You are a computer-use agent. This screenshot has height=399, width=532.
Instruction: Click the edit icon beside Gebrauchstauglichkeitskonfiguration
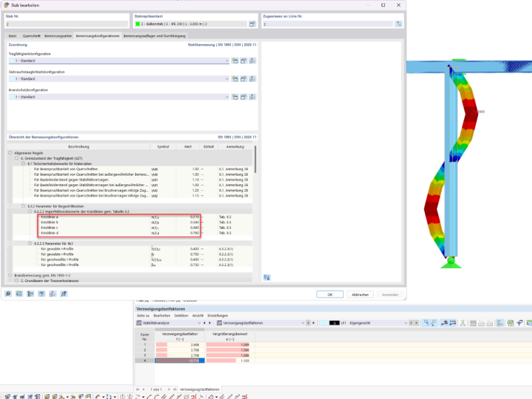click(x=244, y=78)
